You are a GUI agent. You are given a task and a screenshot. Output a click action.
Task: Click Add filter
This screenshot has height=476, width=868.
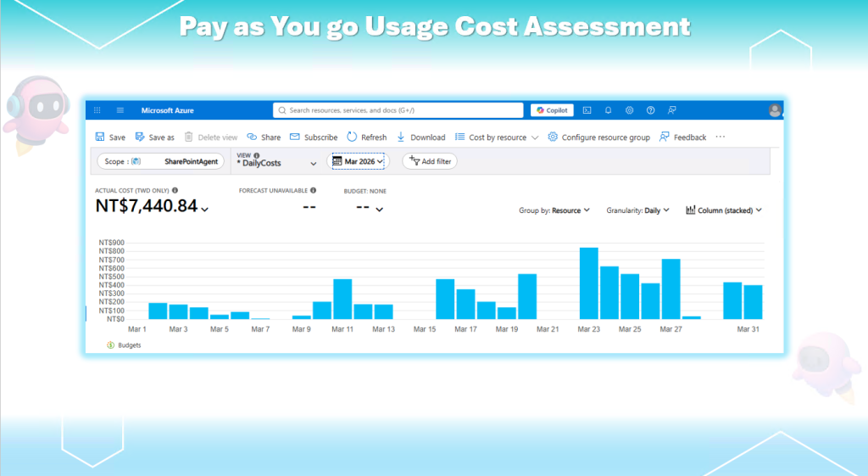pyautogui.click(x=430, y=161)
